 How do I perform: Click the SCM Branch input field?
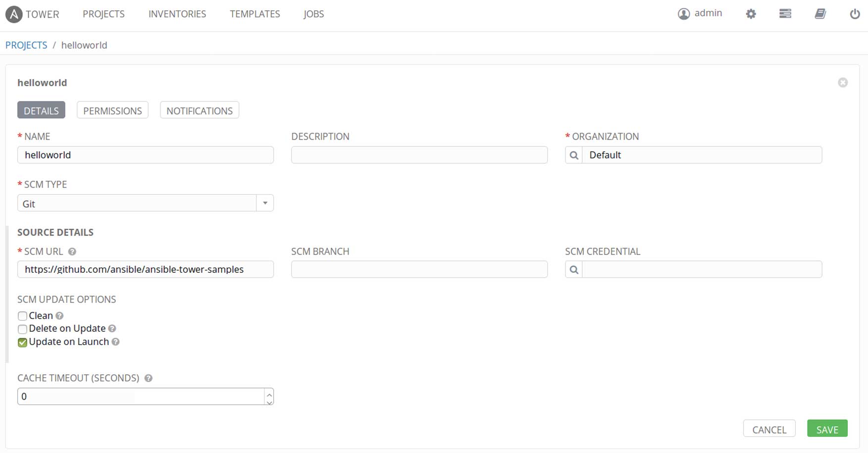[419, 270]
